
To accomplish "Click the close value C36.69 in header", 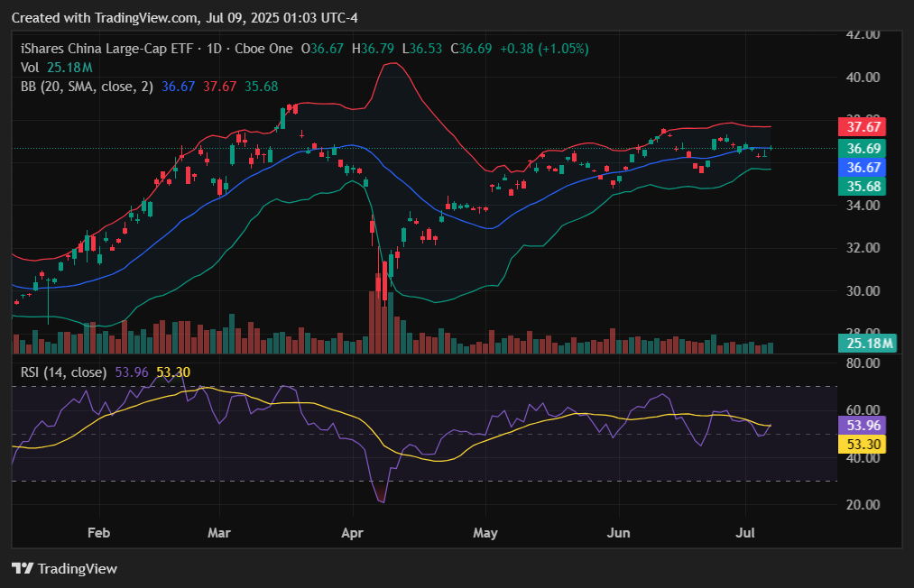I will point(471,49).
